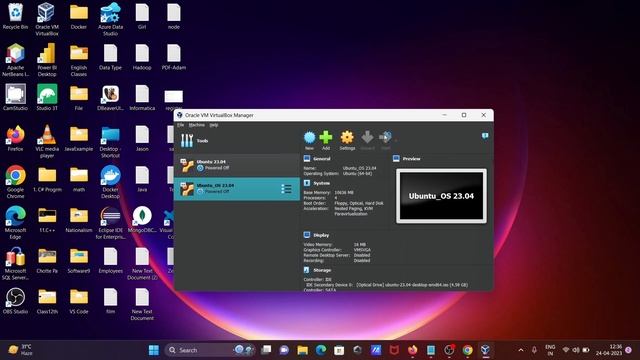Open the File menu in VirtualBox
Viewport: 640px width, 360px height.
[x=180, y=125]
